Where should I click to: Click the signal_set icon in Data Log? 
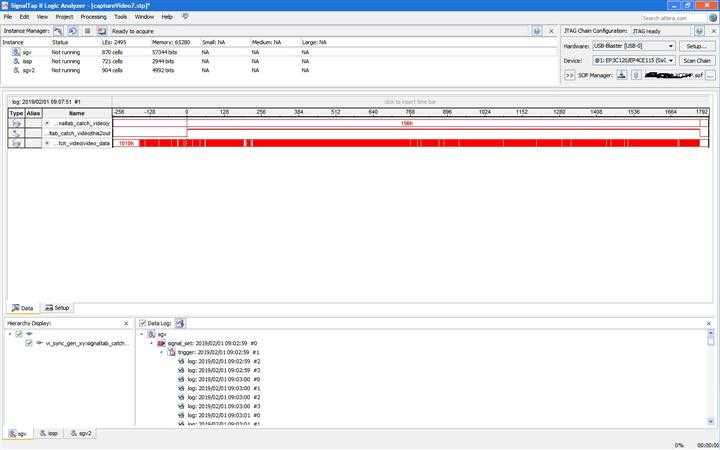(x=161, y=343)
